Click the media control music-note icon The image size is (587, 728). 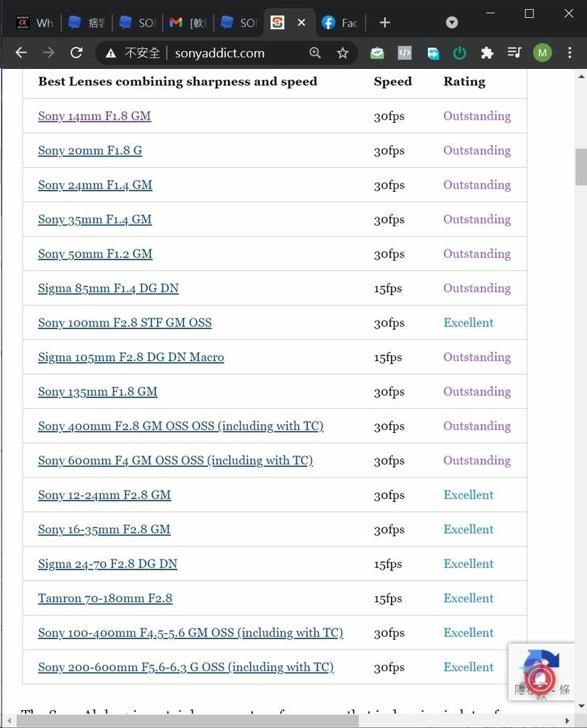(x=515, y=53)
